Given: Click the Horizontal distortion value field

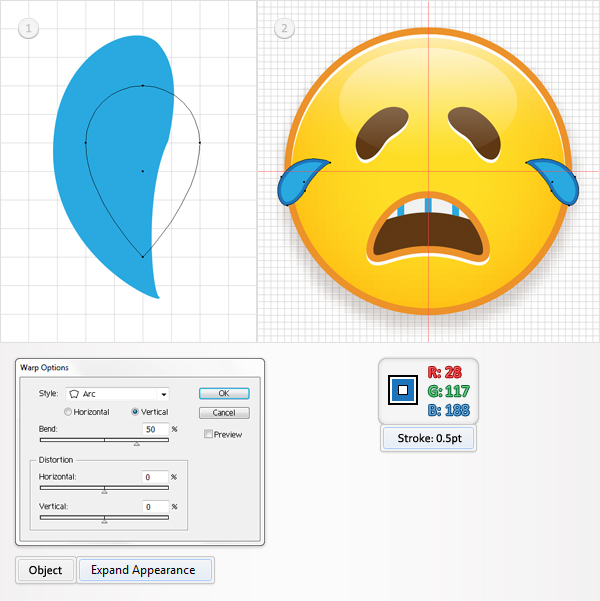Looking at the screenshot, I should (x=155, y=477).
